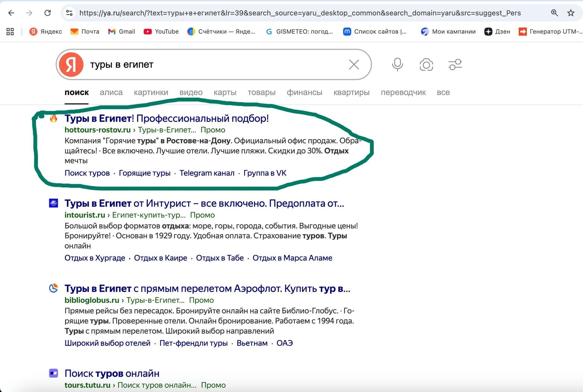Viewport: 583px width, 392px height.
Task: Open image search camera icon
Action: tap(426, 65)
